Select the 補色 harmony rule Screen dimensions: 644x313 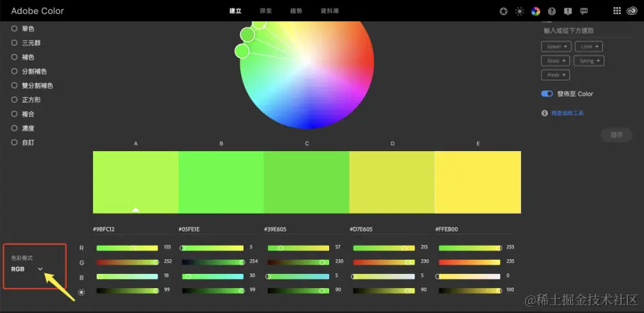(23, 57)
